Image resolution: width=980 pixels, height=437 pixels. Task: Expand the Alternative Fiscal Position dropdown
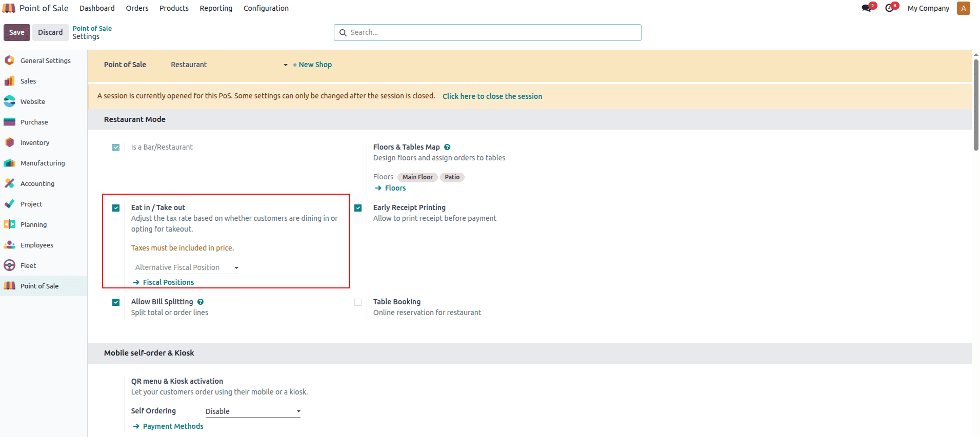coord(187,267)
